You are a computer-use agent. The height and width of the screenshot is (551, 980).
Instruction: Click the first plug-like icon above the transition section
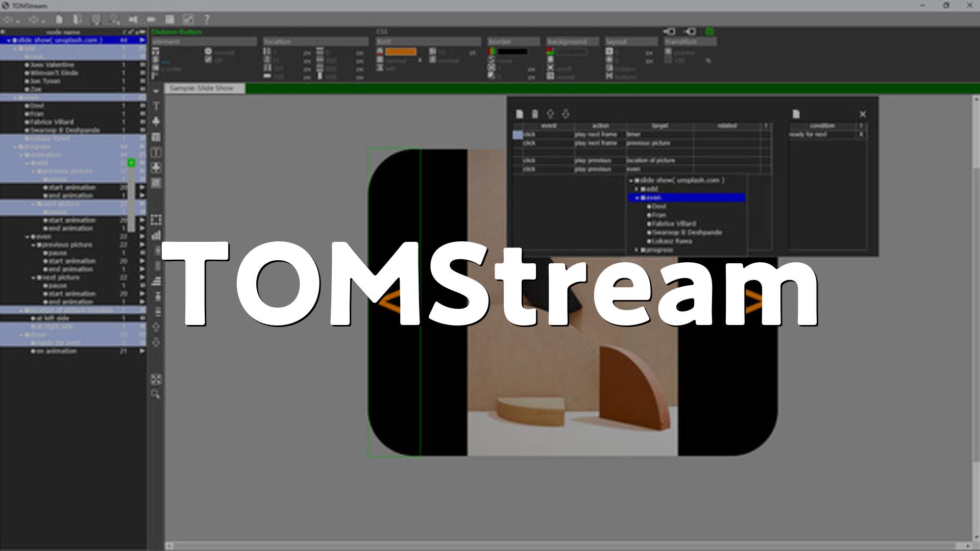coord(669,32)
